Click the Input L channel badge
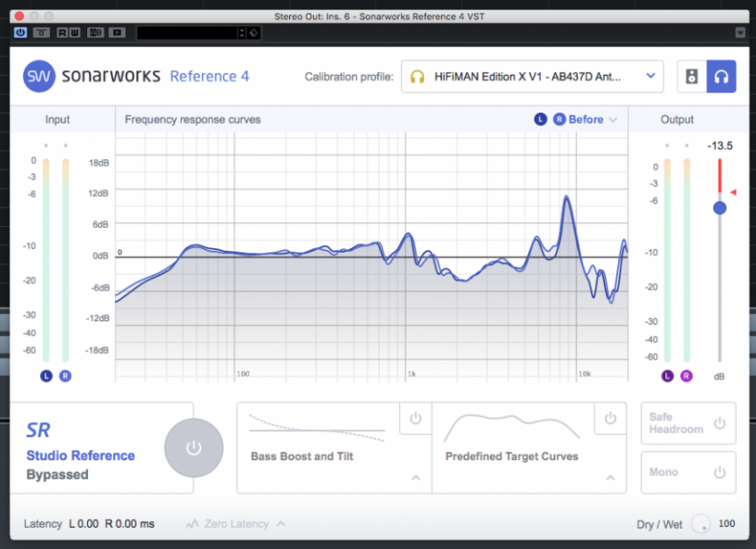The width and height of the screenshot is (756, 549). 47,376
